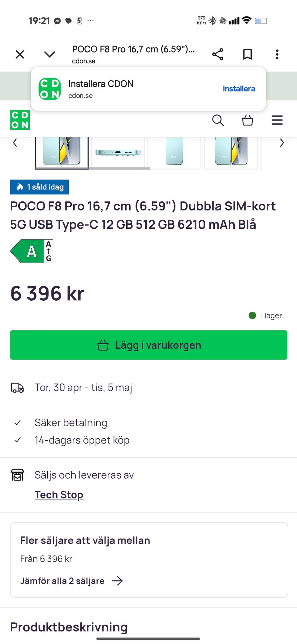Image resolution: width=297 pixels, height=644 pixels.
Task: Open the three-dot overflow menu
Action: point(277,54)
